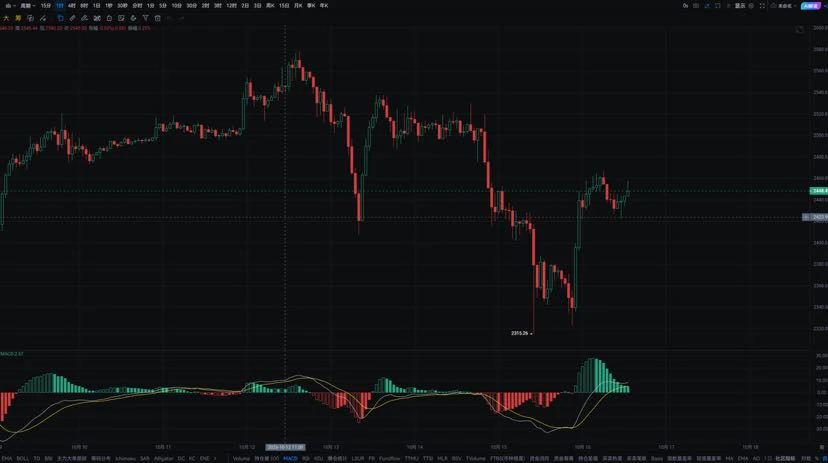Click the fullscreen expand icon at top right
Screen dimensions: 828x463
click(x=762, y=6)
